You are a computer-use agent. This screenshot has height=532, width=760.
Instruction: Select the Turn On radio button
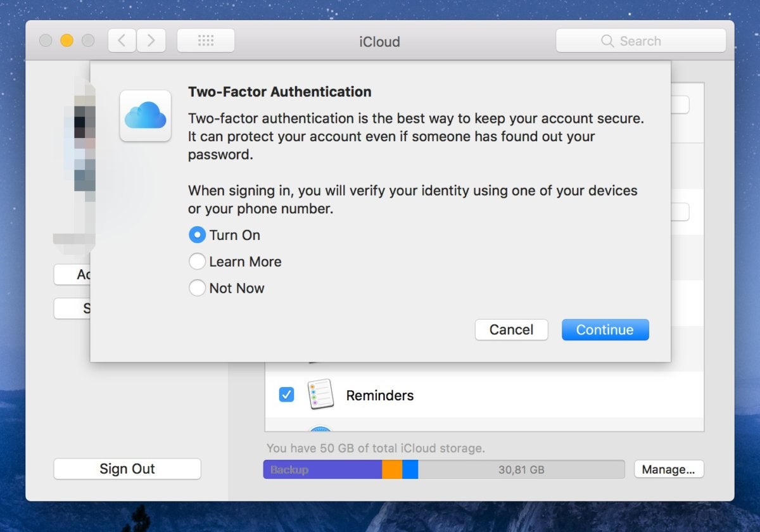pyautogui.click(x=198, y=235)
